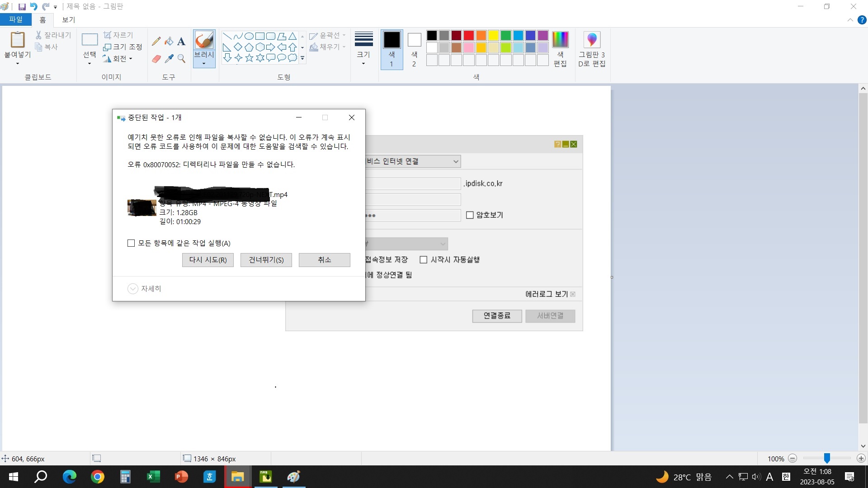Select the Fill with color bucket tool
The width and height of the screenshot is (868, 488).
pyautogui.click(x=169, y=42)
